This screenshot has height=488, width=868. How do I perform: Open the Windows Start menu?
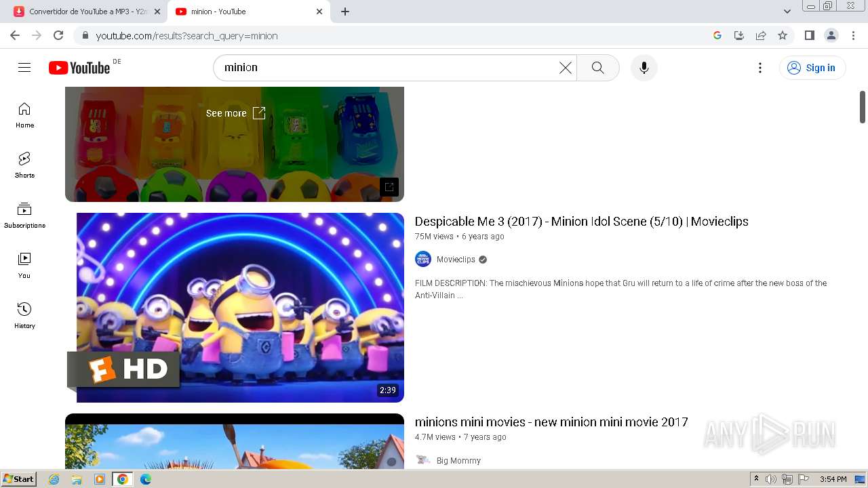pos(19,479)
